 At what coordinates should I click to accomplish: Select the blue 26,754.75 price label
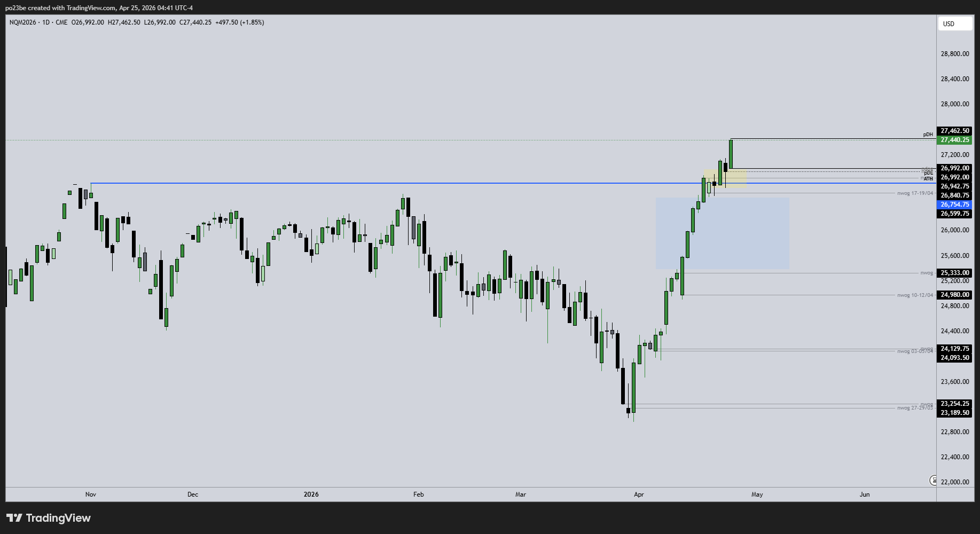954,205
